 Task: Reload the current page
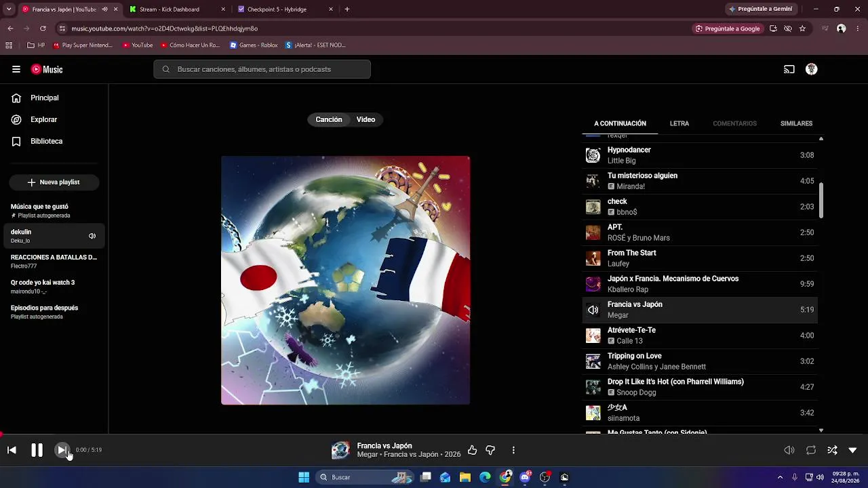(43, 28)
